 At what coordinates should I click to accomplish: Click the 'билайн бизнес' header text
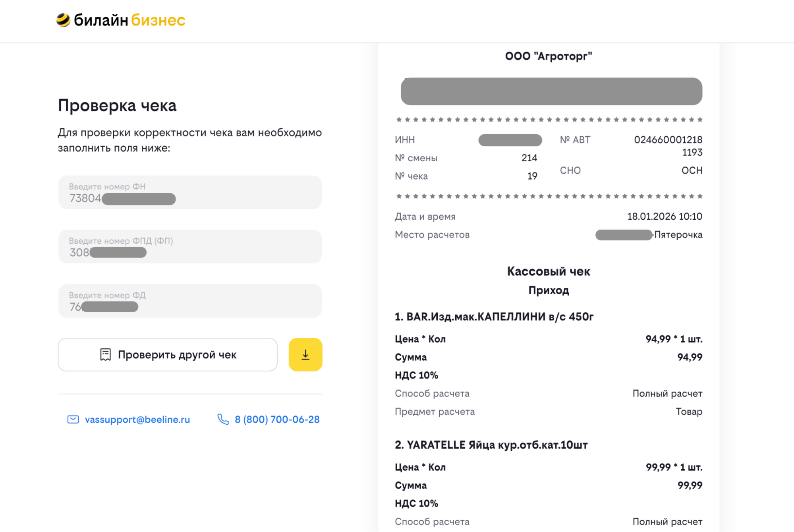129,20
